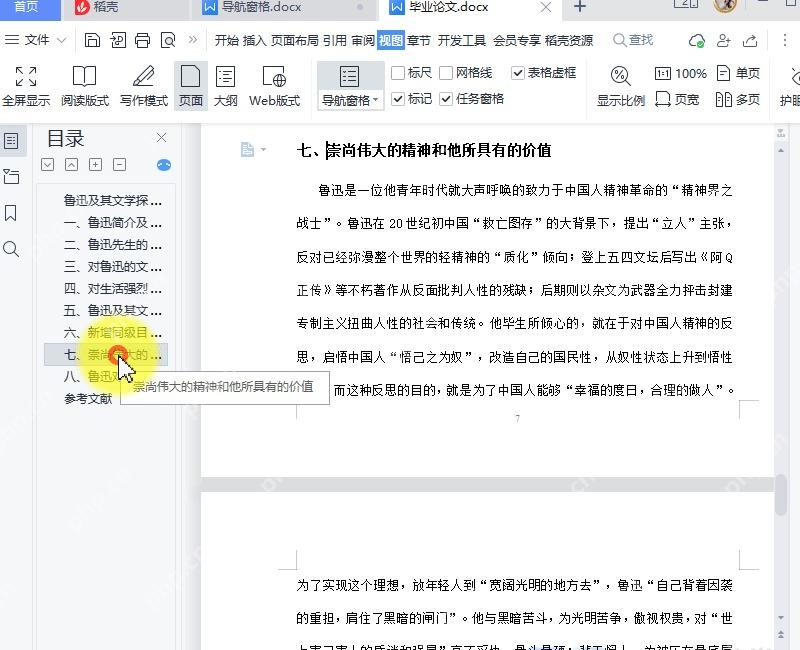The height and width of the screenshot is (650, 800).
Task: Select the bookmark sidebar icon
Action: [x=10, y=213]
